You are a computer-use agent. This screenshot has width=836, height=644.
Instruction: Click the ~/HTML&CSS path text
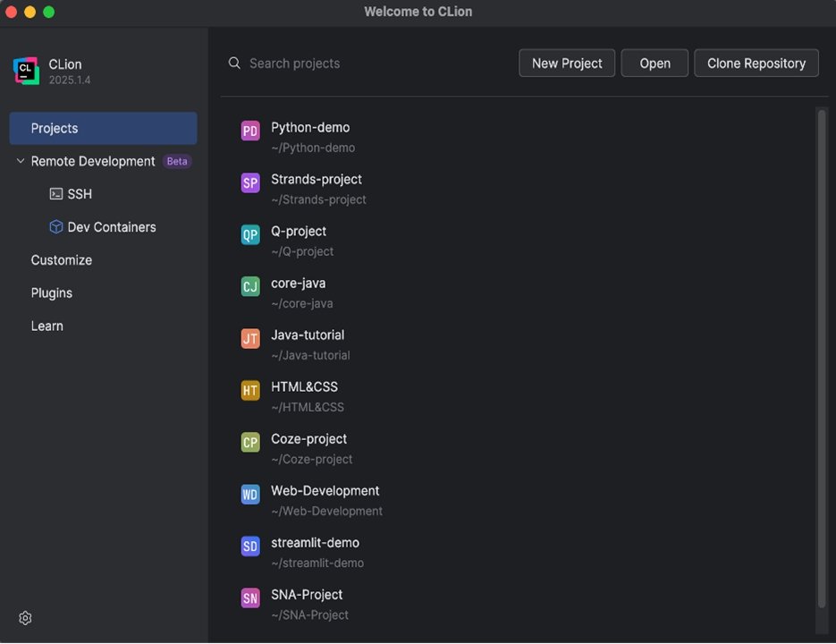[308, 407]
